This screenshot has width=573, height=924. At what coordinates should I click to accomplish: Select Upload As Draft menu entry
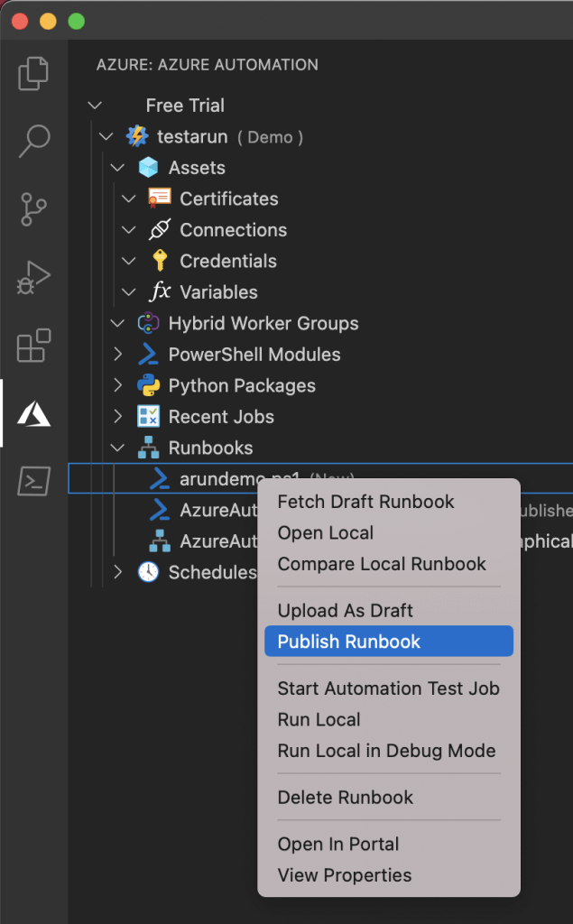click(x=345, y=611)
